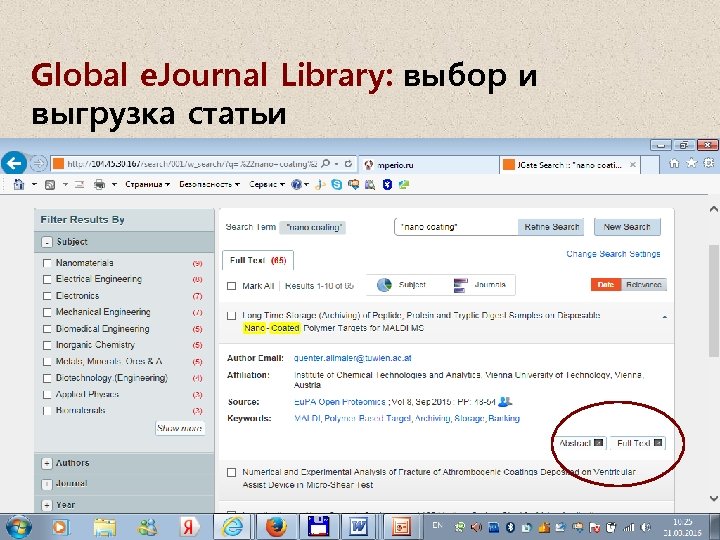Check the Electrical Engineering filter
The image size is (720, 540).
(47, 279)
